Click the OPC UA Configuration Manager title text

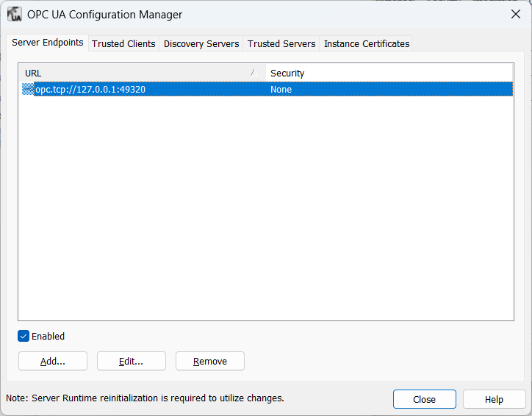click(x=104, y=15)
